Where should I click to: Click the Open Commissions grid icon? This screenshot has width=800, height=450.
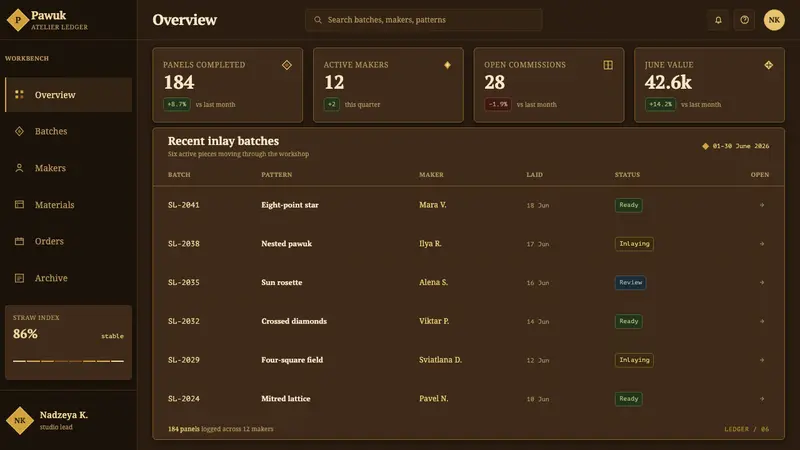608,65
